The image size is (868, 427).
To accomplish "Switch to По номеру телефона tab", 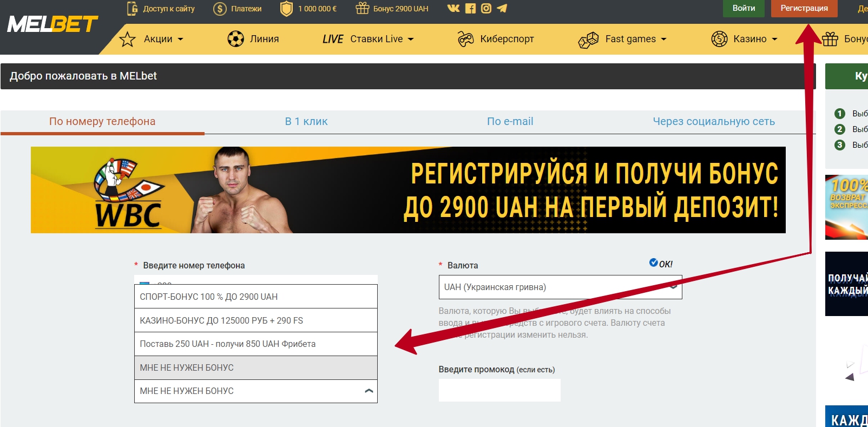I will point(102,122).
